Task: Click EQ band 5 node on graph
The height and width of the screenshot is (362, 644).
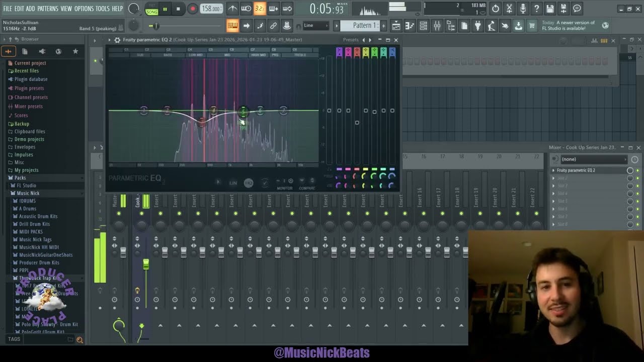Action: (x=243, y=112)
